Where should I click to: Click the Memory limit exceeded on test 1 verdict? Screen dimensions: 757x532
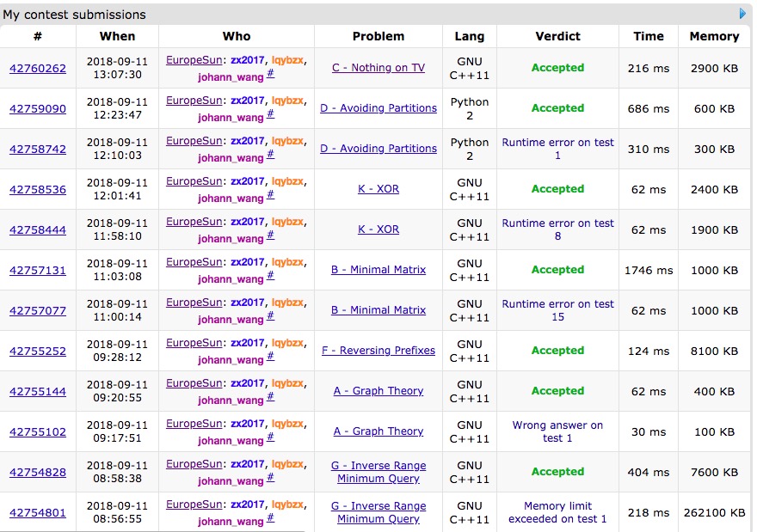click(557, 512)
